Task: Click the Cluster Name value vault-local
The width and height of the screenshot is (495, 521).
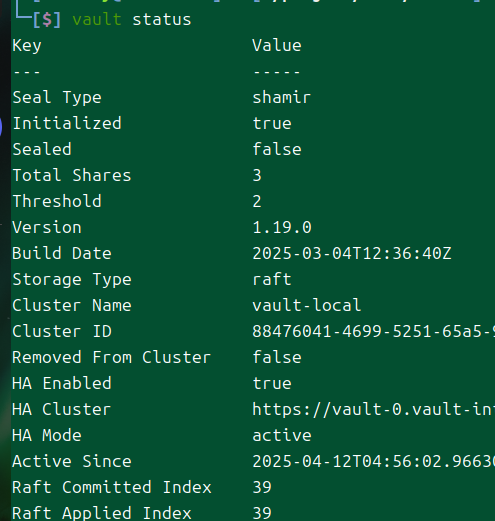Action: click(x=307, y=305)
